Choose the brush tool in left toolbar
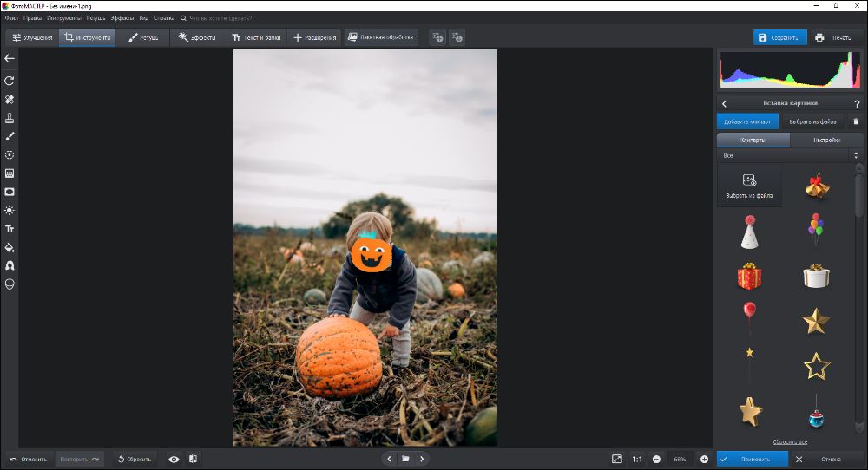Screen dimensions: 868x470 pos(10,136)
